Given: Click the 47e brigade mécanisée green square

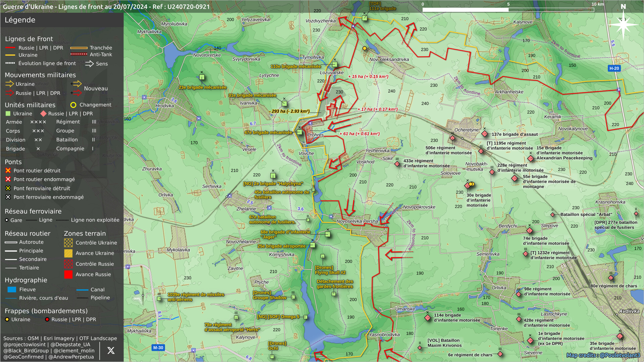Looking at the screenshot, I should point(300,132).
